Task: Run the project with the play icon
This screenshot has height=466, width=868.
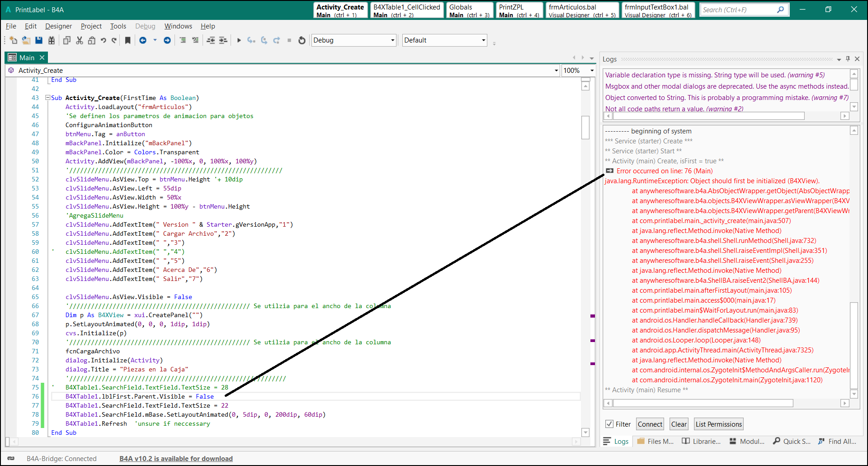Action: pos(239,40)
